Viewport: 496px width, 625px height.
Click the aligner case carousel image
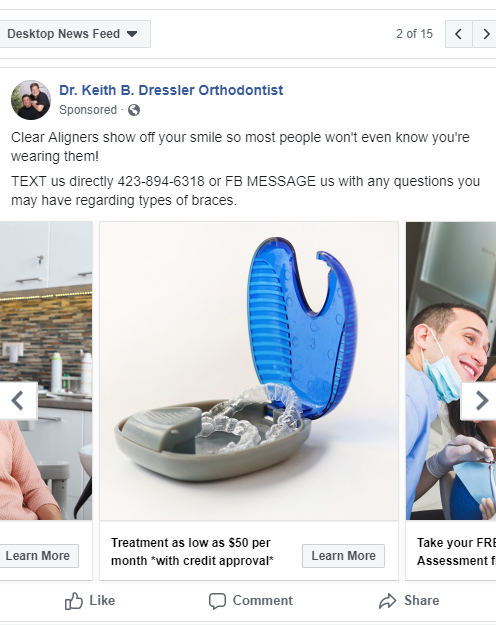[249, 371]
